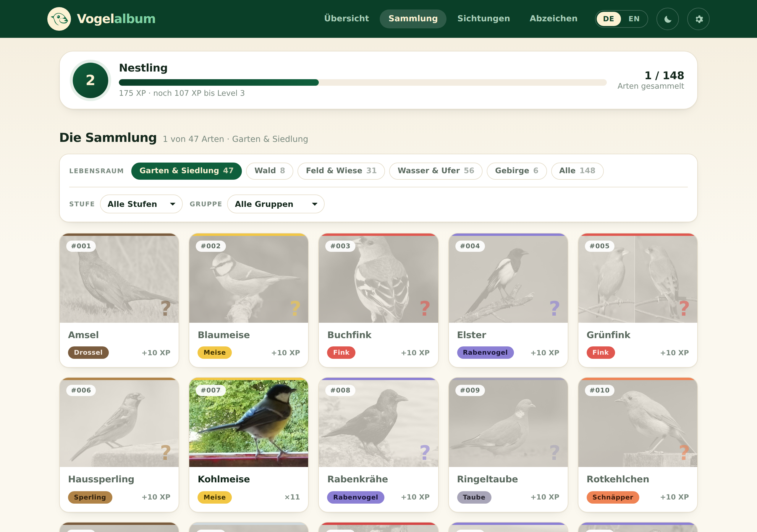This screenshot has width=757, height=532.
Task: Click the Nestling XP progress bar
Action: [x=362, y=82]
